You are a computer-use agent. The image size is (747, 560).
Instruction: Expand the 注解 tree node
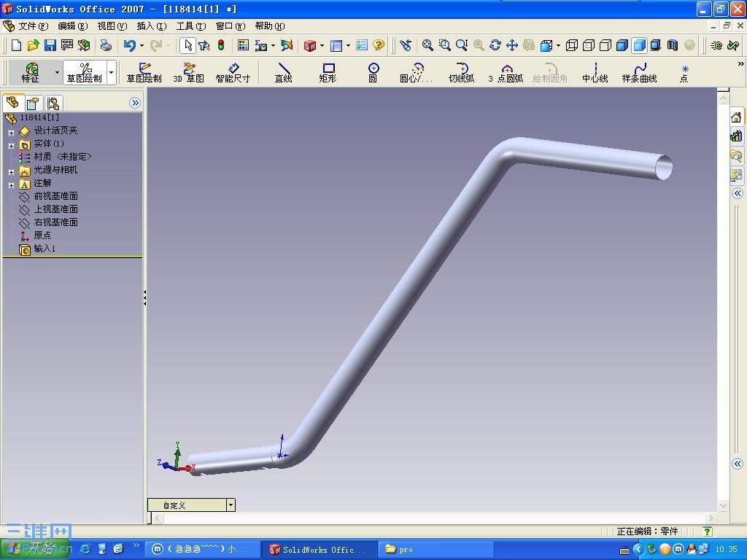(x=11, y=185)
